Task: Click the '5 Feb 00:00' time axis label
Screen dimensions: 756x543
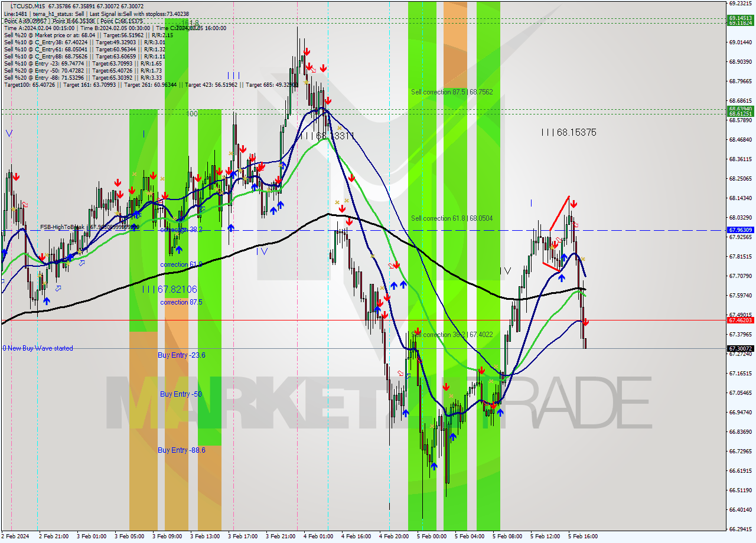Action: click(433, 537)
